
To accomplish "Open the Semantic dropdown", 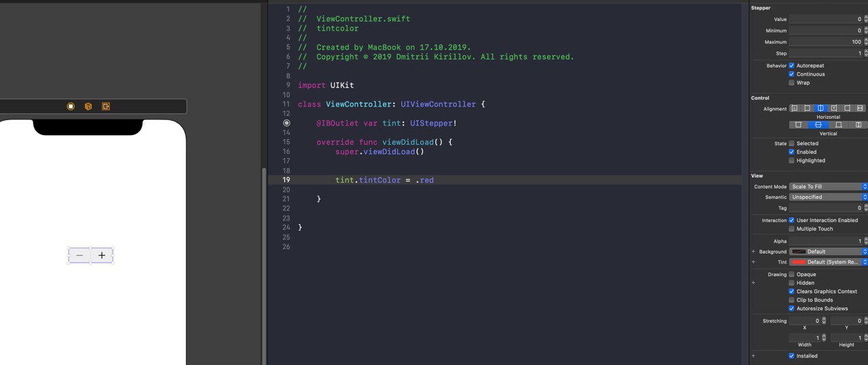I will (x=828, y=197).
